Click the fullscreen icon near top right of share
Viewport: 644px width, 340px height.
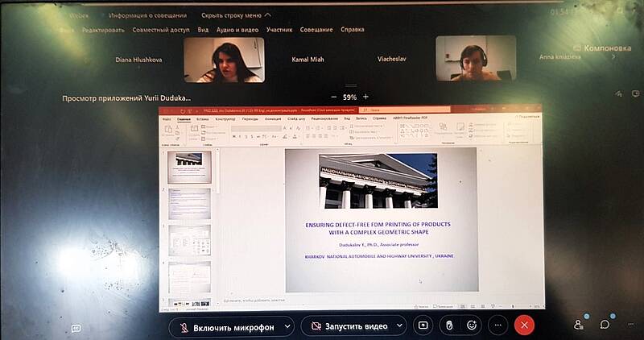pyautogui.click(x=636, y=94)
